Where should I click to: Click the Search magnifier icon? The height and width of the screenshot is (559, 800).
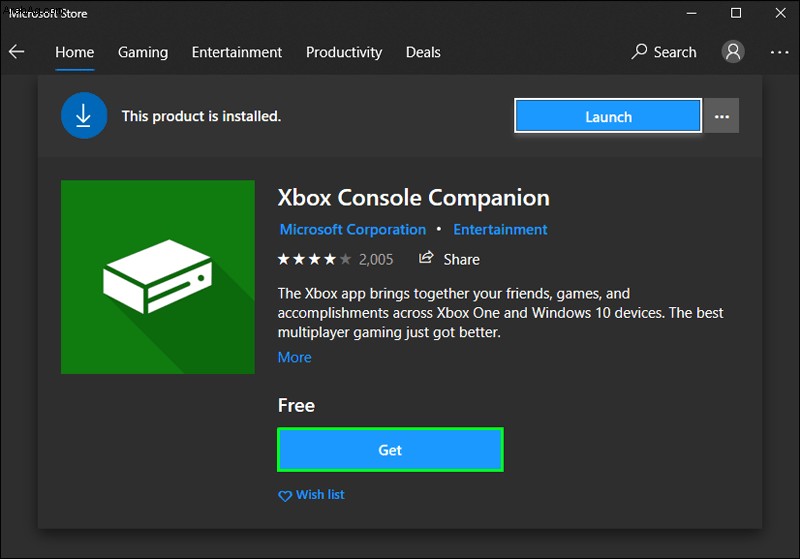coord(639,52)
